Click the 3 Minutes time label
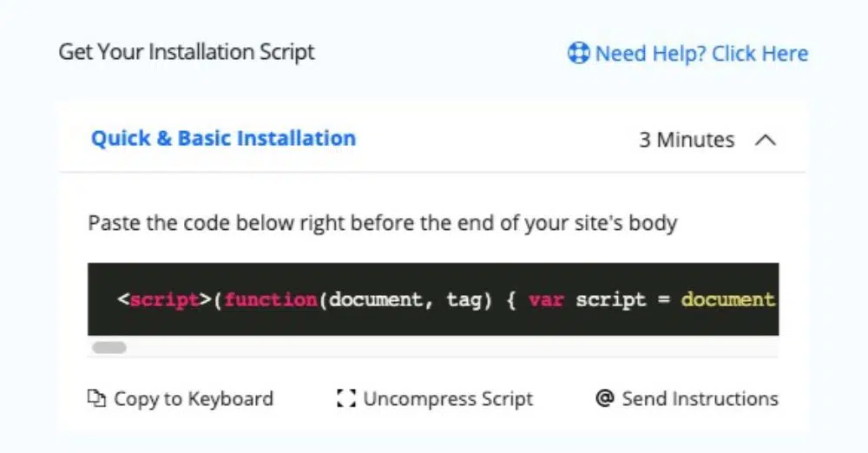Screen dimensions: 868x453 click(x=687, y=140)
